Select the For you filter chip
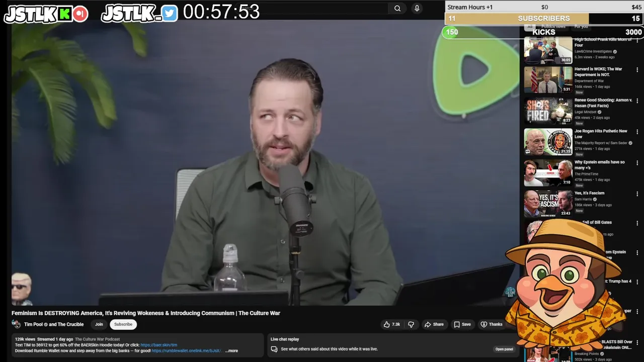The height and width of the screenshot is (362, 644). [581, 26]
